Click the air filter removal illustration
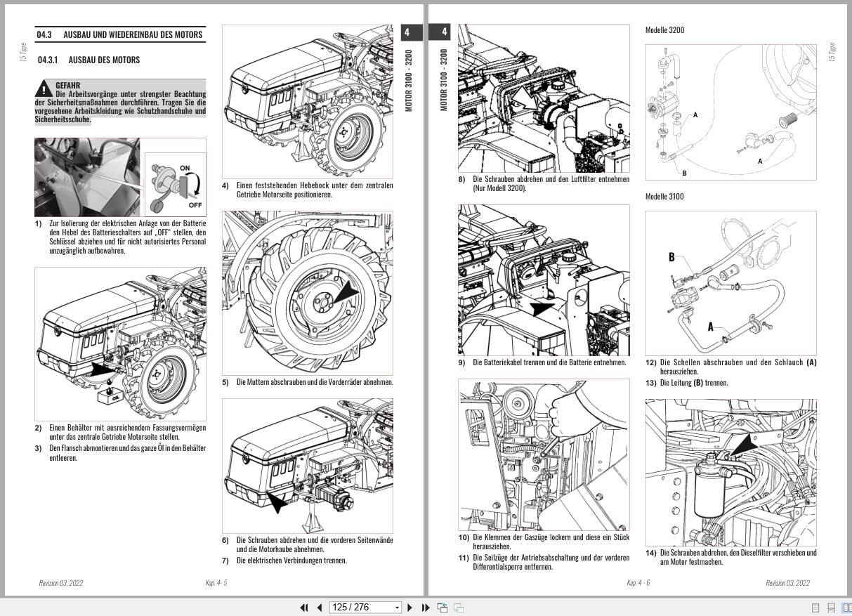 click(x=544, y=98)
